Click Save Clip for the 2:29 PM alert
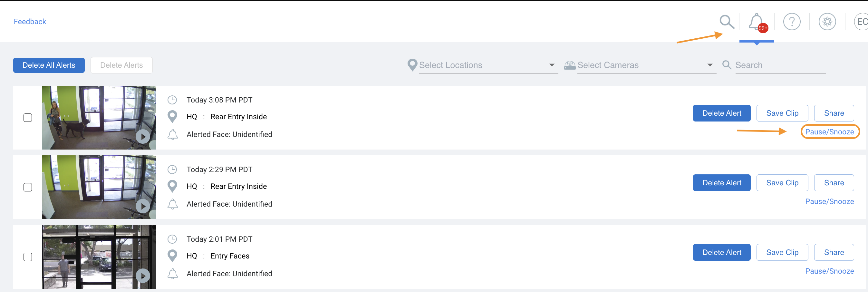 pos(782,183)
